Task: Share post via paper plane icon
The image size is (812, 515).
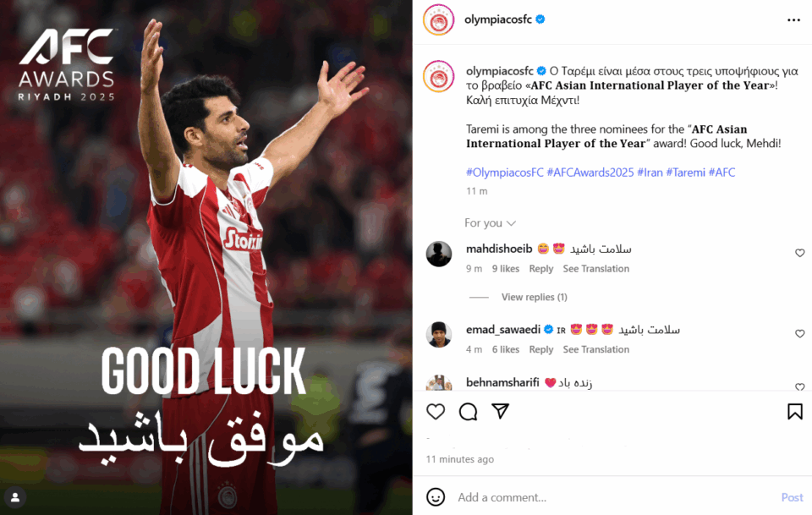Action: click(500, 411)
